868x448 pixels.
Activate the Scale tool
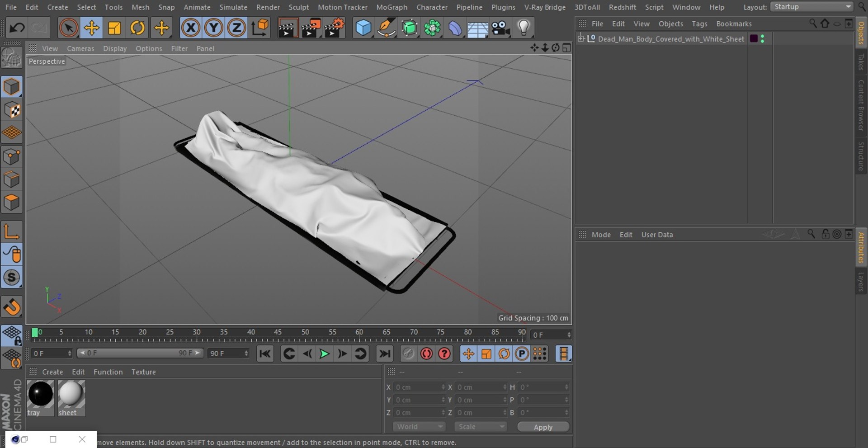(114, 28)
